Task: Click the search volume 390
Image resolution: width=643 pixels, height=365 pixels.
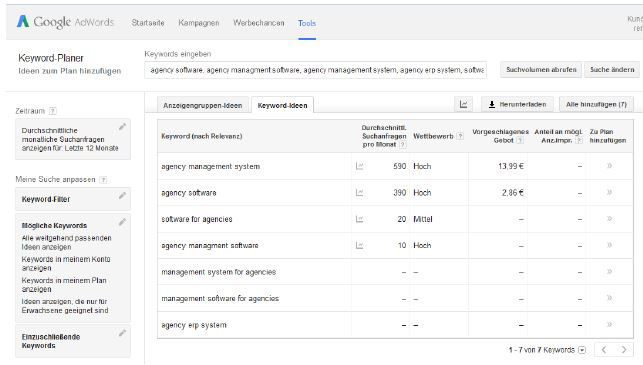Action: click(x=399, y=193)
